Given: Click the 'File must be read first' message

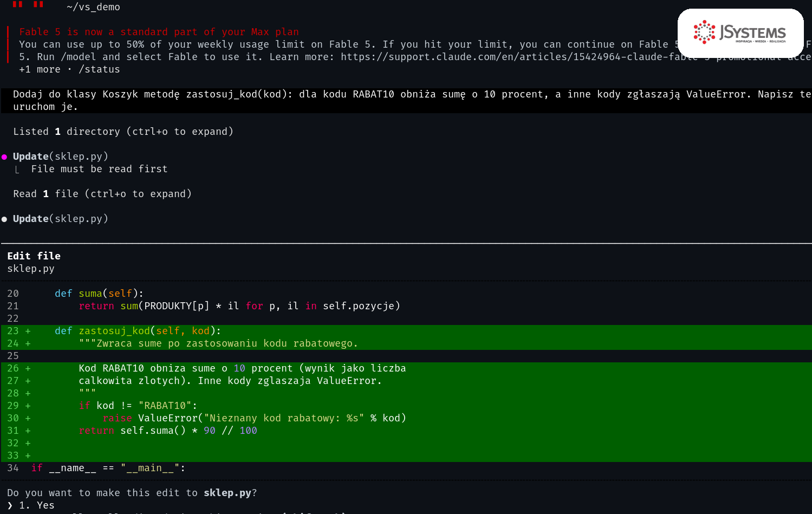Looking at the screenshot, I should coord(99,169).
